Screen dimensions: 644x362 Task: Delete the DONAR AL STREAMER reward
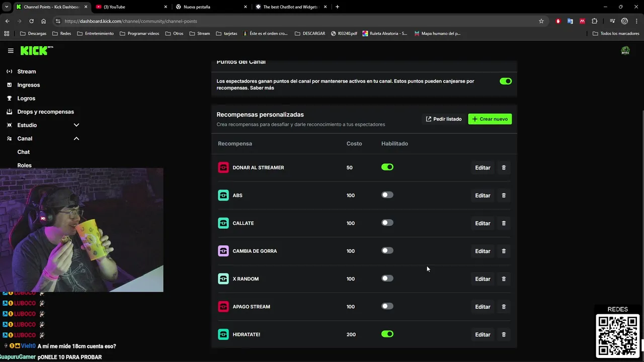pos(504,167)
